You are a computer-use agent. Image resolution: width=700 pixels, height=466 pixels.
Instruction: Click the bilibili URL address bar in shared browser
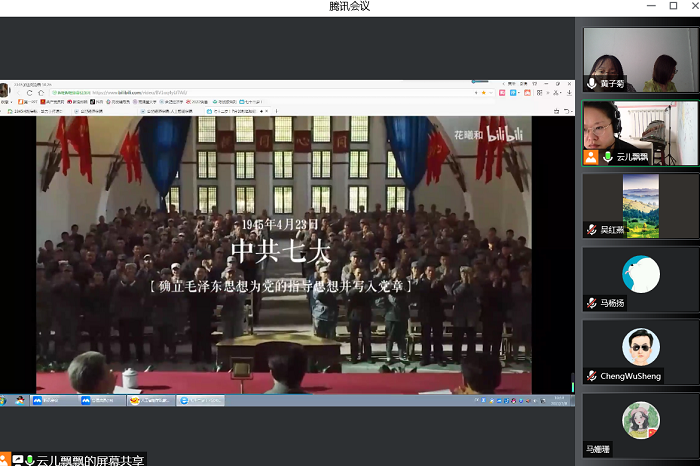tap(272, 93)
